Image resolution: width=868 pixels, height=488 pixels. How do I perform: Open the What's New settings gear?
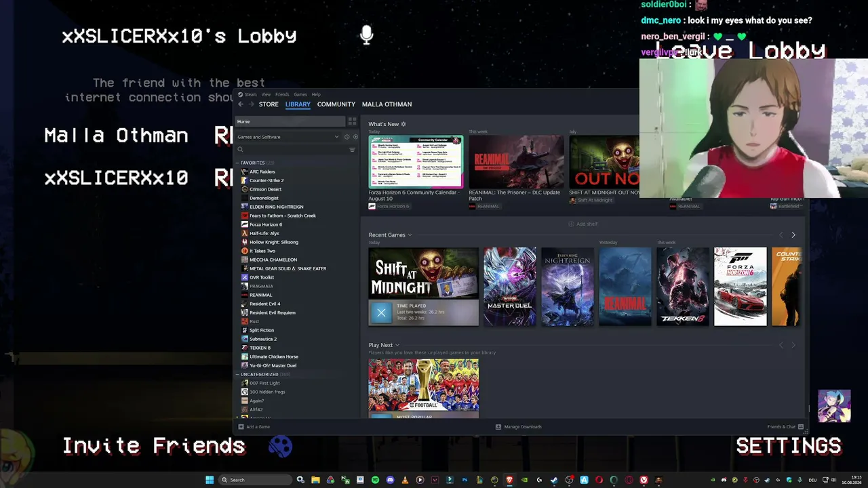tap(403, 124)
